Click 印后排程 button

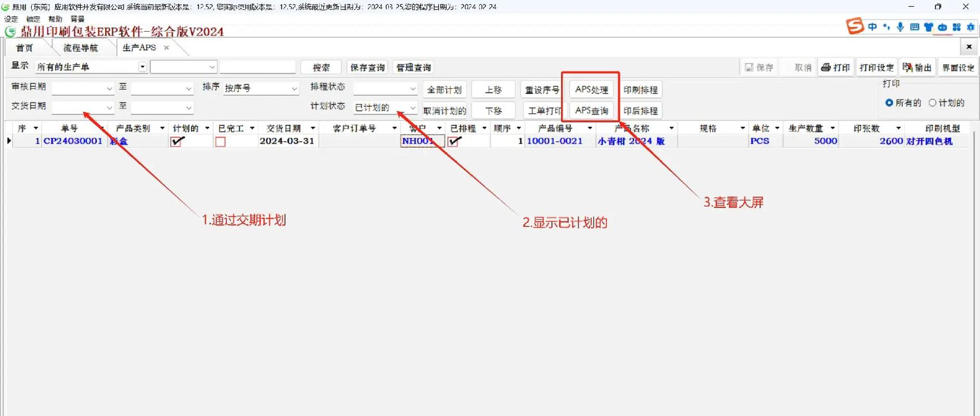click(x=641, y=111)
